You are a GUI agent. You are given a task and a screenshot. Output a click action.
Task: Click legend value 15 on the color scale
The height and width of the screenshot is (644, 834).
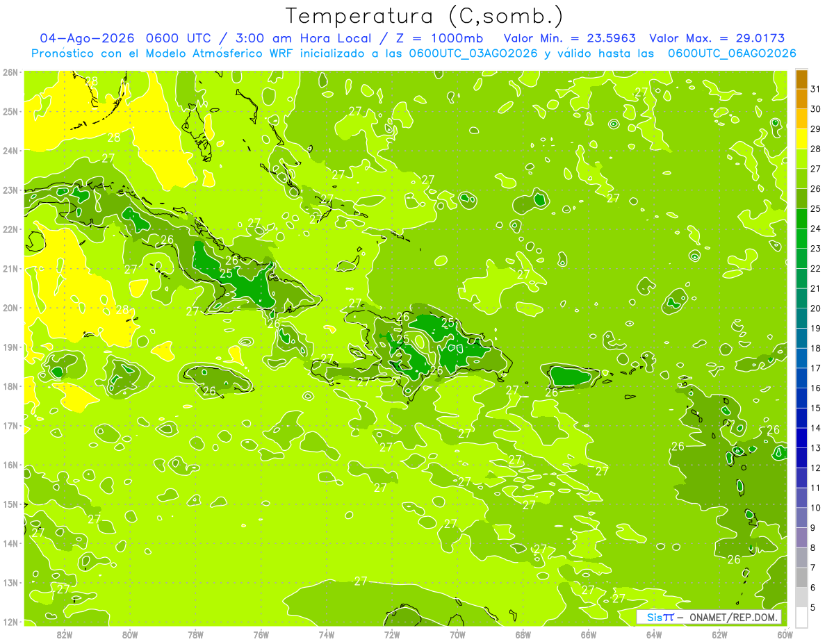coord(815,408)
